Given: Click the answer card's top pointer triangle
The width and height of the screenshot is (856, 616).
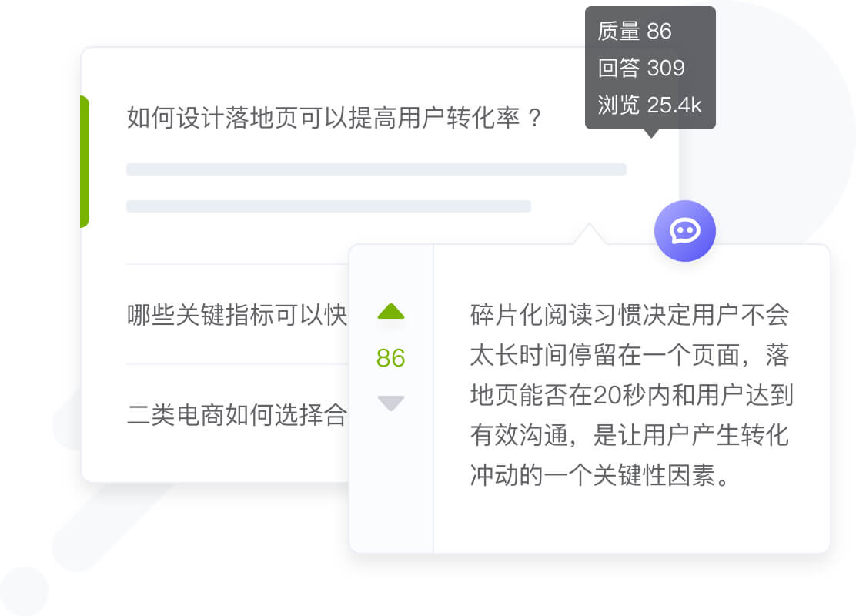Looking at the screenshot, I should (589, 234).
